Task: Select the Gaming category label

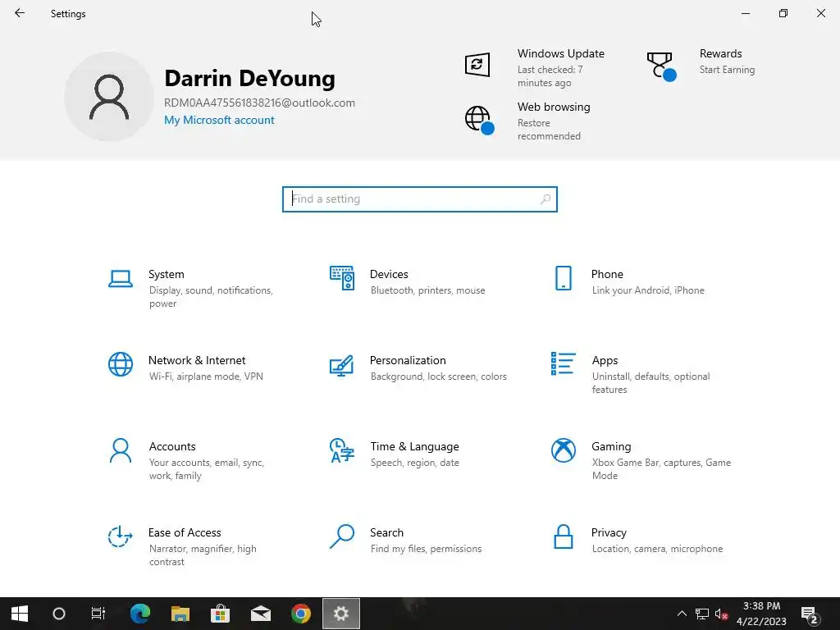Action: pyautogui.click(x=611, y=447)
